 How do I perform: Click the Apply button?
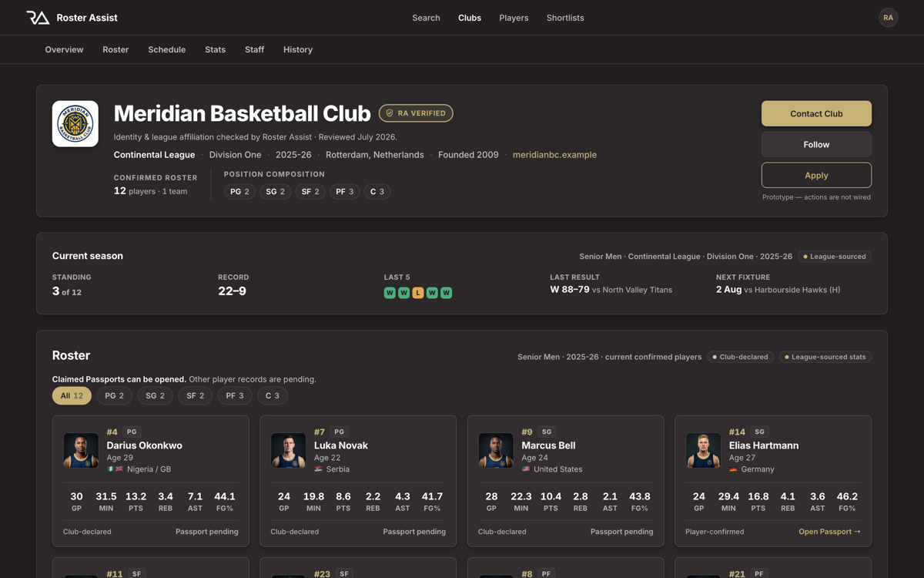[x=816, y=175]
